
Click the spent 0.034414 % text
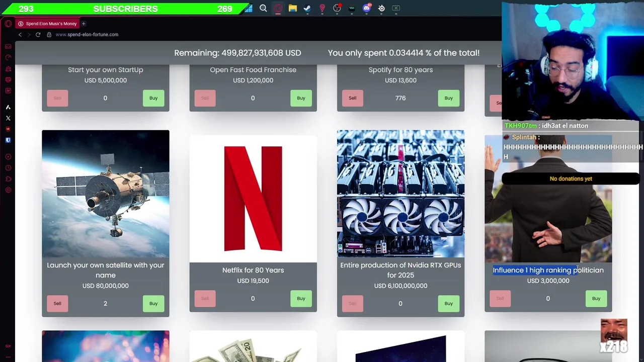[x=404, y=53]
